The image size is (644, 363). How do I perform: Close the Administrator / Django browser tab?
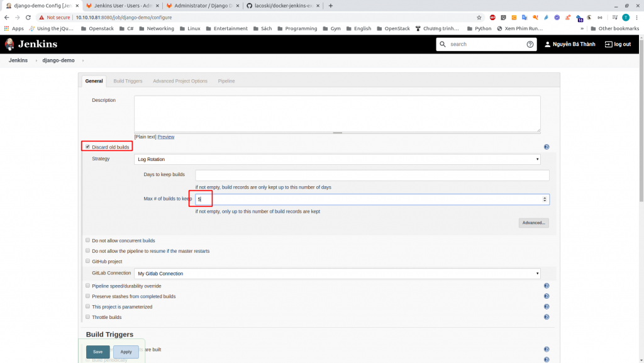pos(237,6)
